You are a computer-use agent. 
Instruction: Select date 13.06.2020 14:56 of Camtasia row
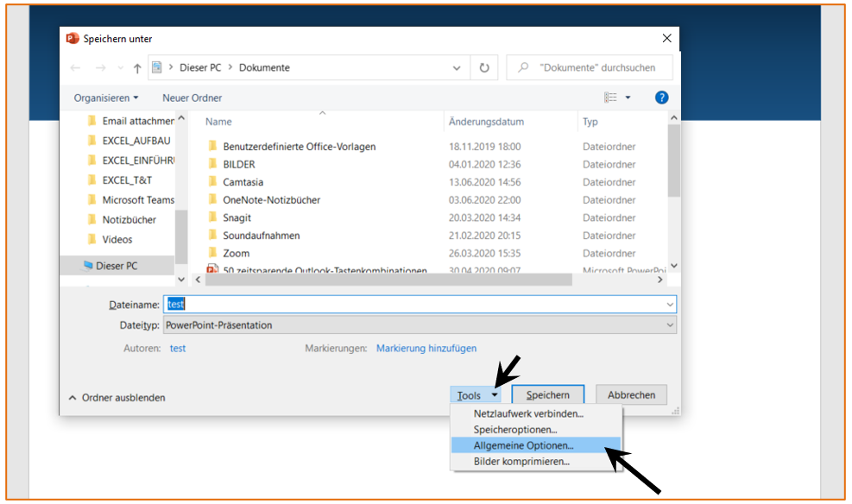pos(484,182)
